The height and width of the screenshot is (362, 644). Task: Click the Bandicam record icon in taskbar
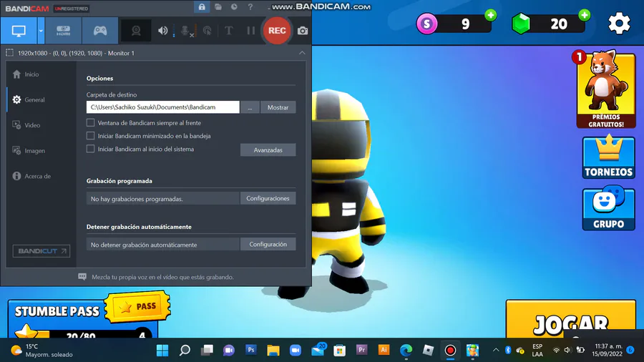[450, 350]
